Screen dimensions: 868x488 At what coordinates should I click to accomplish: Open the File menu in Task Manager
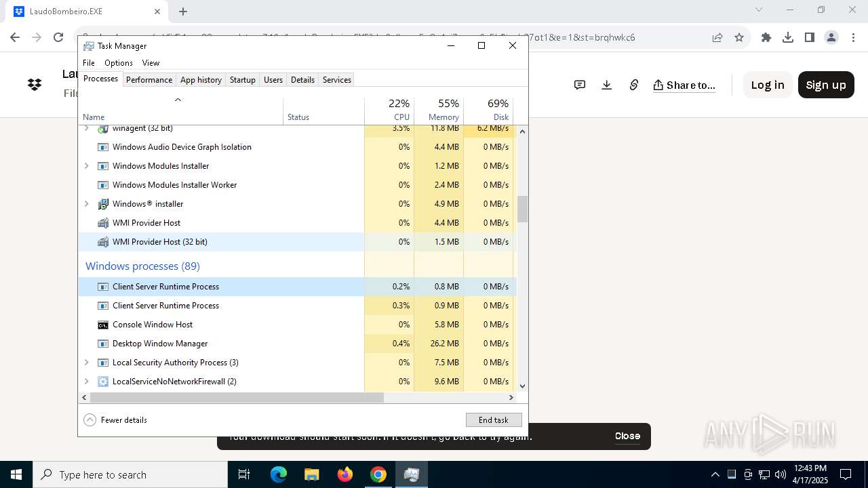pos(89,62)
